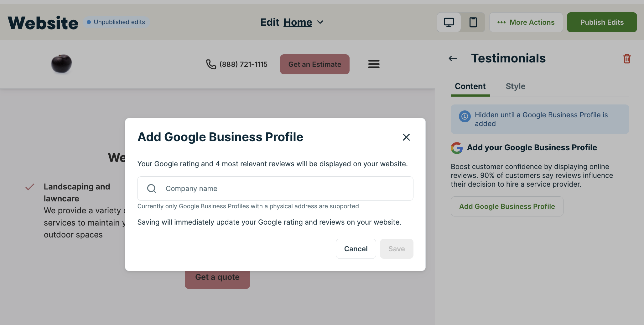Click the Get an Estimate button
644x325 pixels.
click(314, 64)
